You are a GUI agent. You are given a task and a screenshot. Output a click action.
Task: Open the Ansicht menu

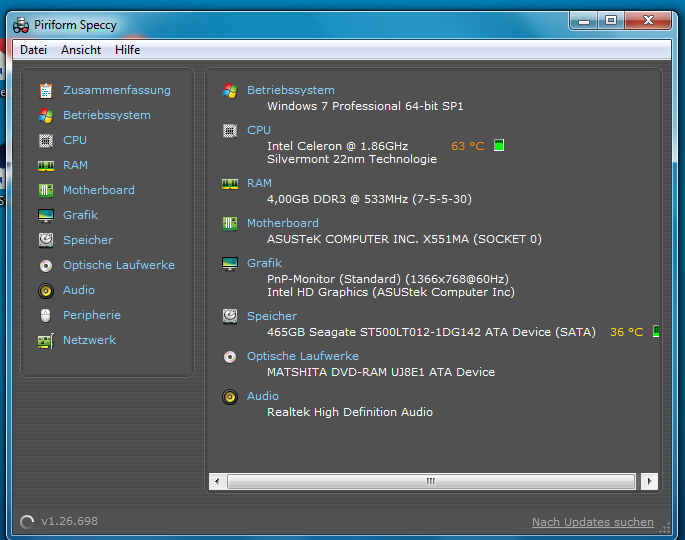pyautogui.click(x=81, y=50)
